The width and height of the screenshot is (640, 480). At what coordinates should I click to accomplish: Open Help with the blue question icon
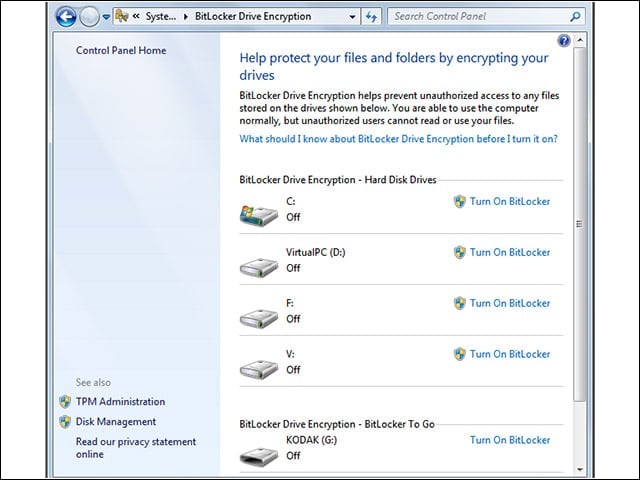(564, 40)
